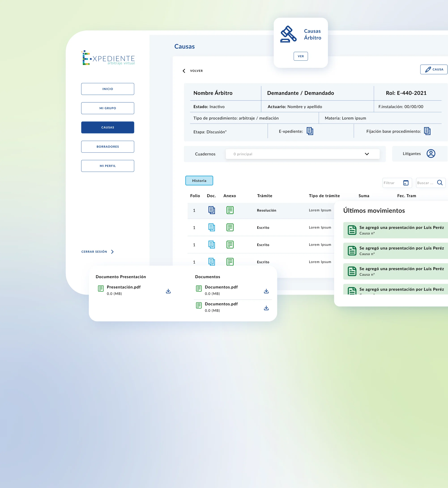448x488 pixels.
Task: Click the pencil icon on Causa button
Action: pos(428,69)
